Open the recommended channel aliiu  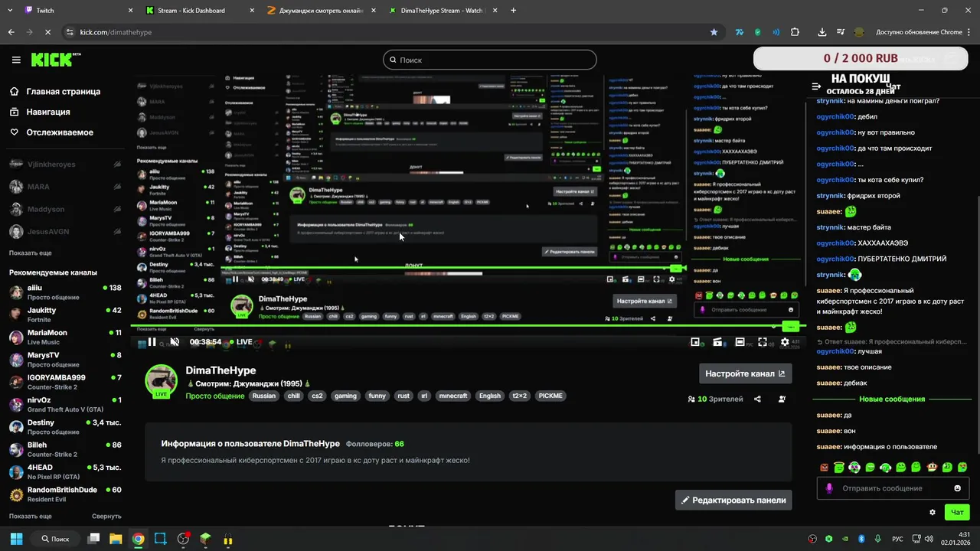[65, 292]
